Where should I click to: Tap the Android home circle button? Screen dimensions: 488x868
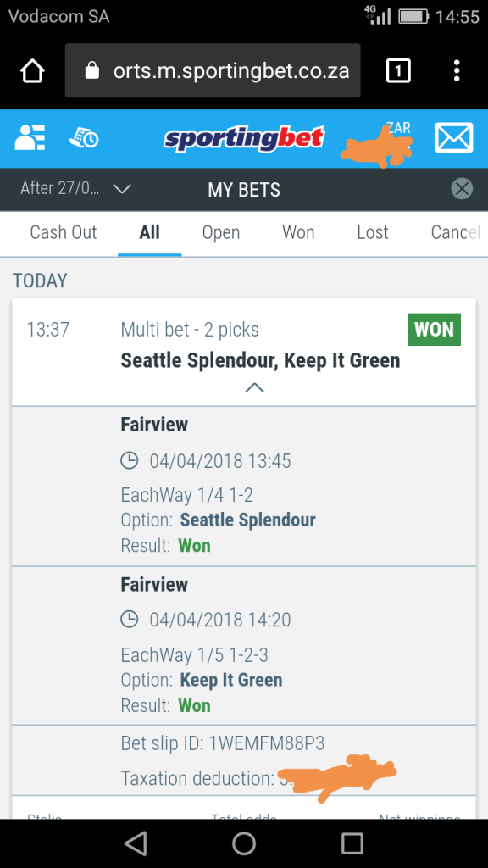[x=244, y=843]
